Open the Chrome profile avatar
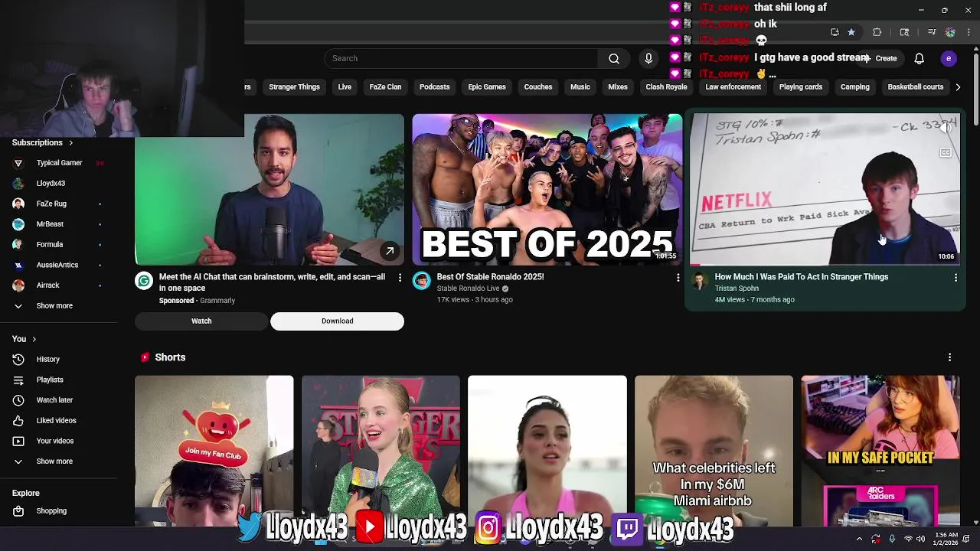The height and width of the screenshot is (551, 980). 950,32
